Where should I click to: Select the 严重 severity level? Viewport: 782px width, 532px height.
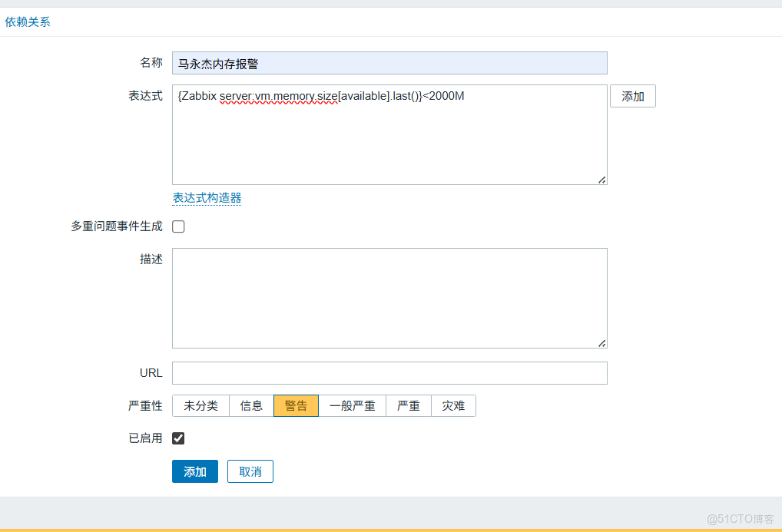click(x=408, y=405)
